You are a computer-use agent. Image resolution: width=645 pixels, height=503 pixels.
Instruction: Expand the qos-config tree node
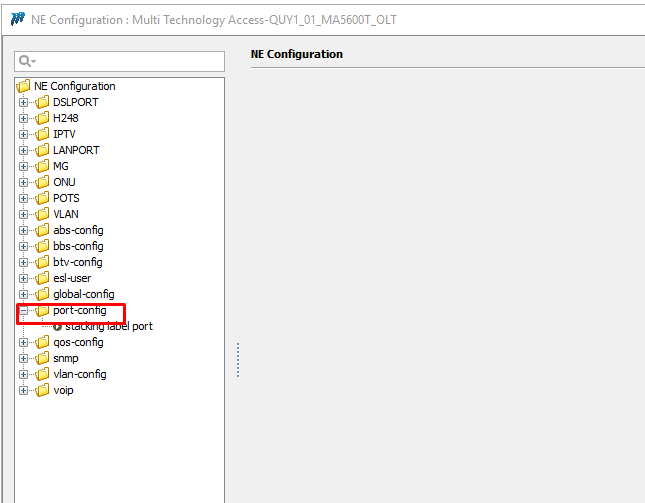pyautogui.click(x=24, y=342)
